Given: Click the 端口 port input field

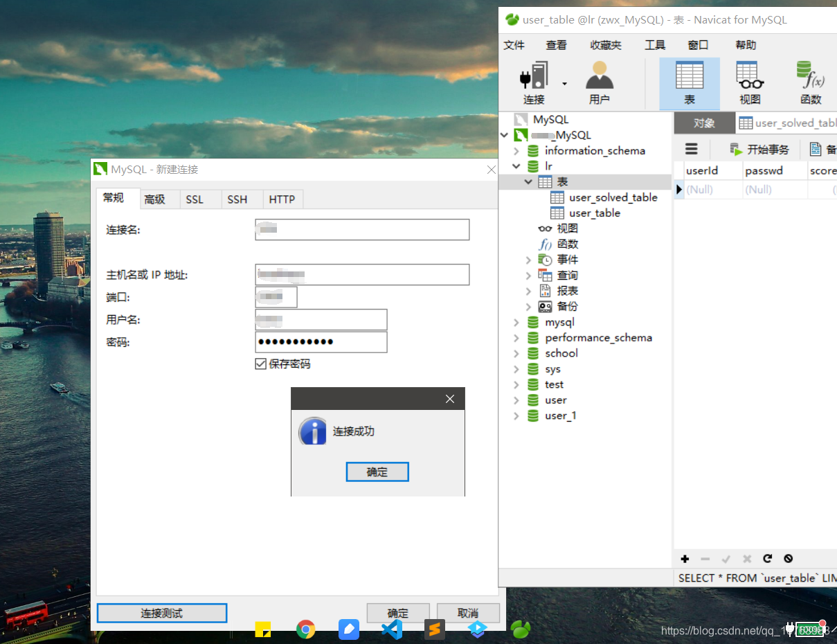Looking at the screenshot, I should [x=276, y=297].
